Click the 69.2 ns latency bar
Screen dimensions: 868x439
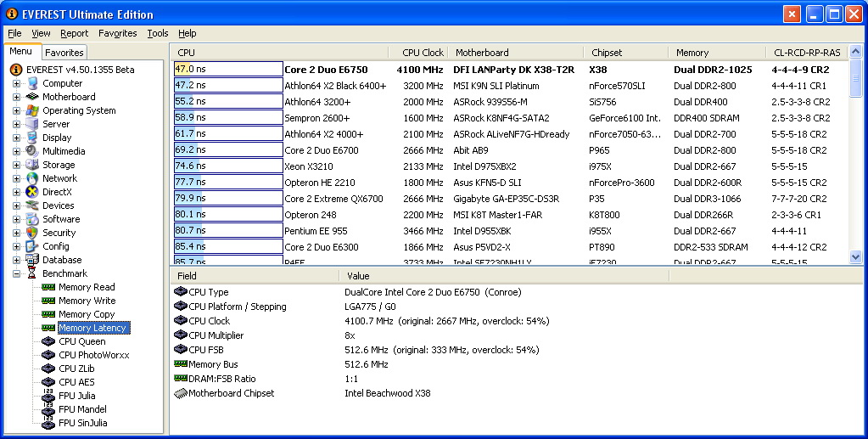[228, 149]
